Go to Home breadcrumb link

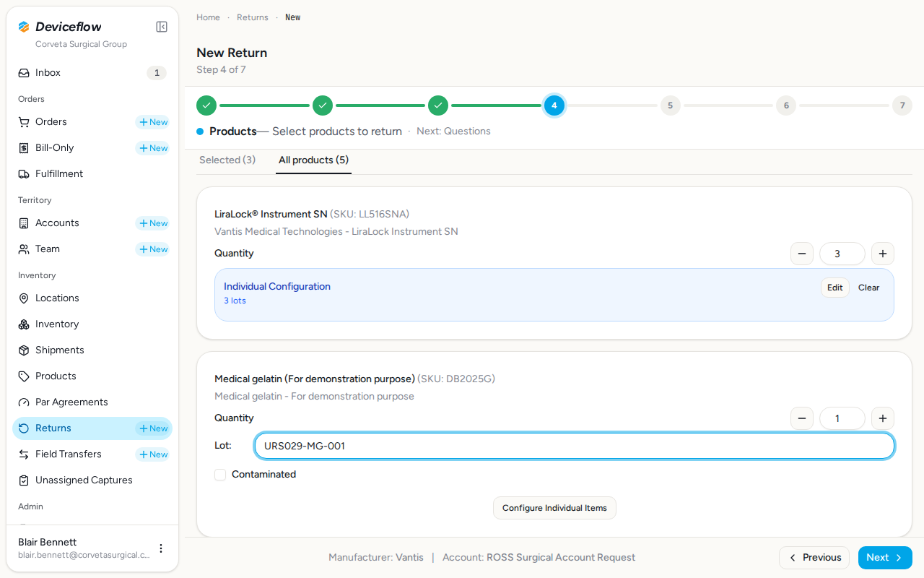pos(208,17)
